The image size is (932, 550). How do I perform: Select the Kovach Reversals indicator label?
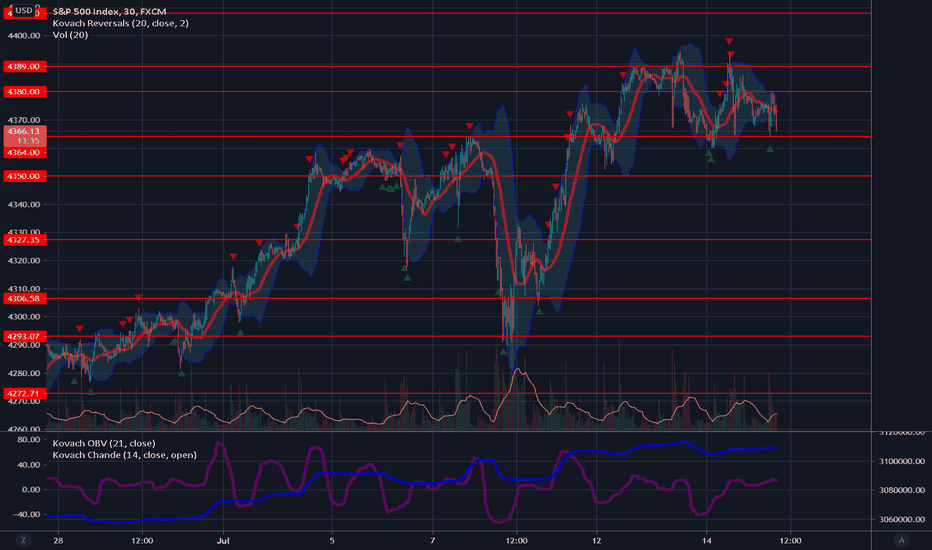tap(121, 23)
